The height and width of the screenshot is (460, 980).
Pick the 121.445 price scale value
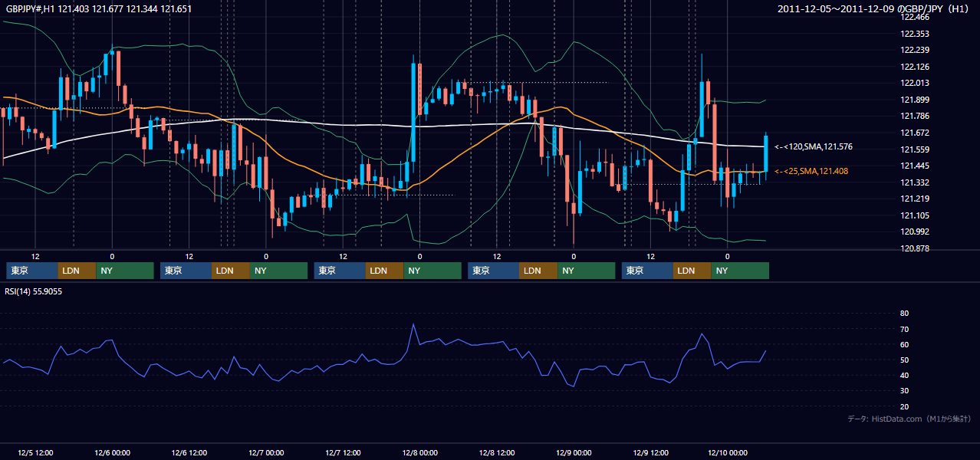click(913, 166)
